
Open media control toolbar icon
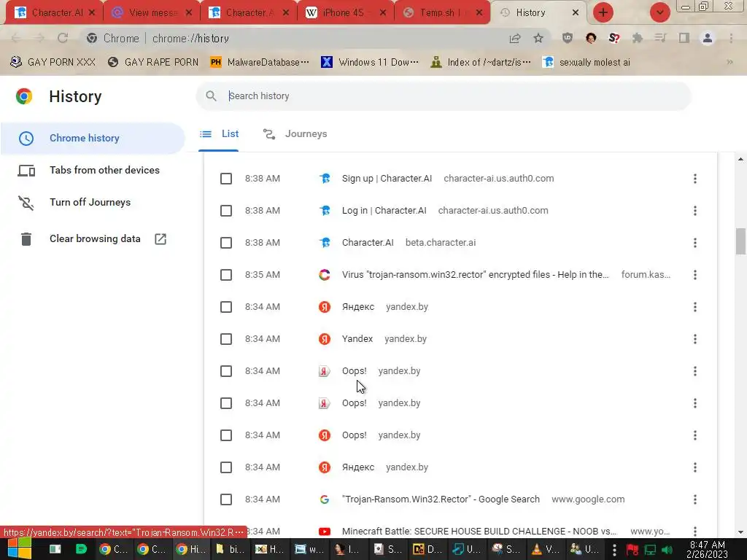[x=660, y=38]
